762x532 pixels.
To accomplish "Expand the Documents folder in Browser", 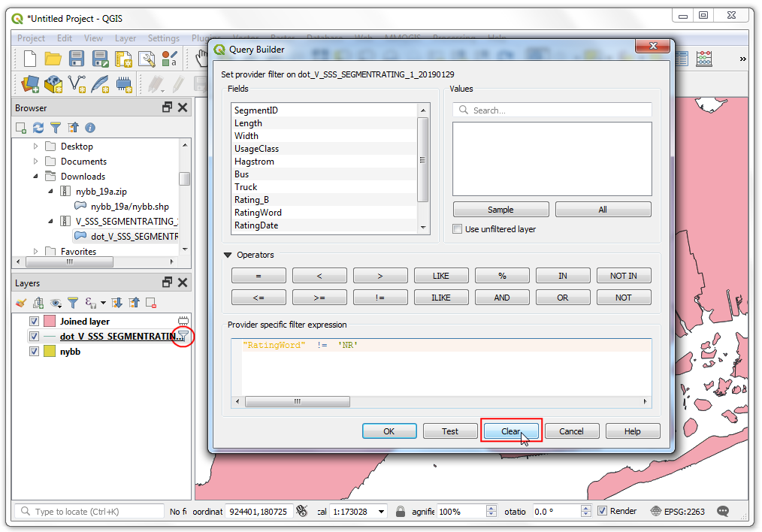I will click(x=35, y=162).
